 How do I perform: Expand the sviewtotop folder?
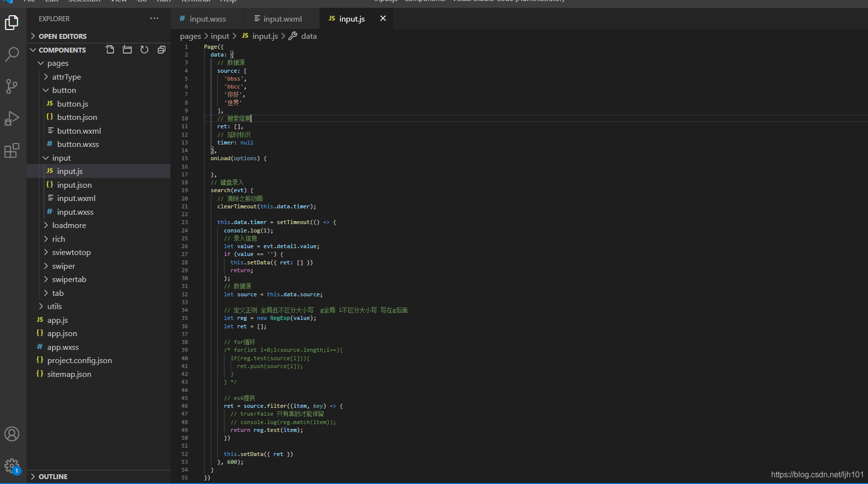(98, 252)
